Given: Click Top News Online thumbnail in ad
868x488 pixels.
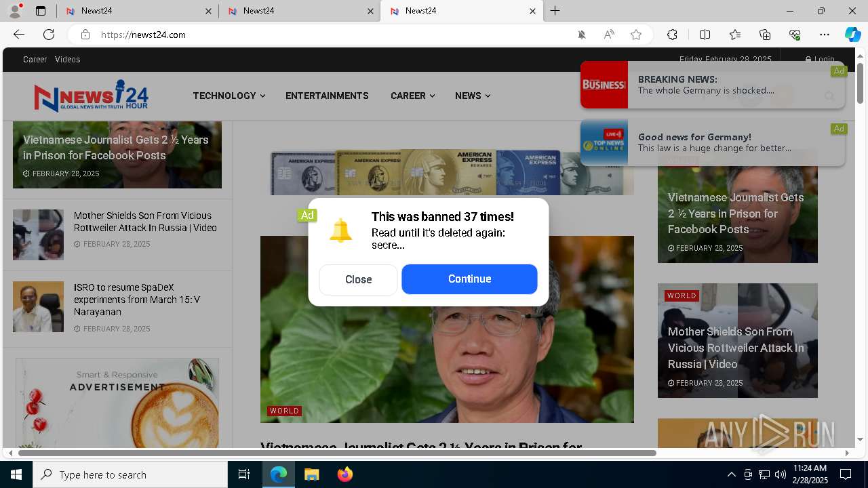Looking at the screenshot, I should 604,142.
